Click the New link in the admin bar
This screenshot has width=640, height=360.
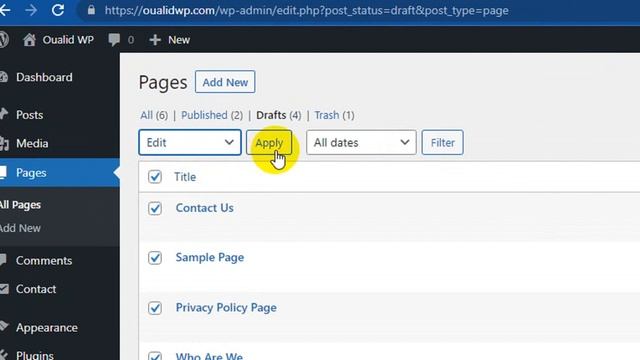click(179, 40)
